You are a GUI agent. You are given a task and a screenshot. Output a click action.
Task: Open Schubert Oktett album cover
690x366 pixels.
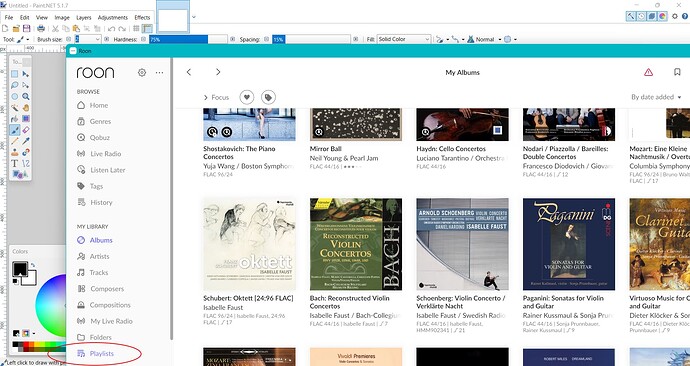(249, 244)
